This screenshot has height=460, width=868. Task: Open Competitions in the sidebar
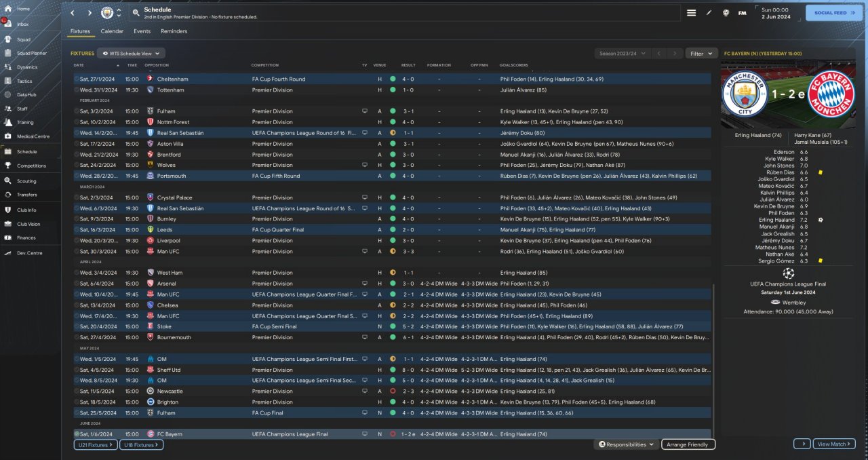(x=30, y=166)
